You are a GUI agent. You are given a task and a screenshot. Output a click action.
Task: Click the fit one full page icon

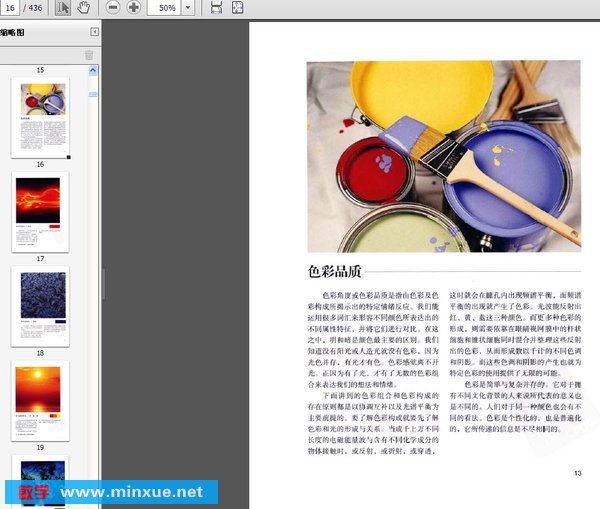click(x=237, y=8)
